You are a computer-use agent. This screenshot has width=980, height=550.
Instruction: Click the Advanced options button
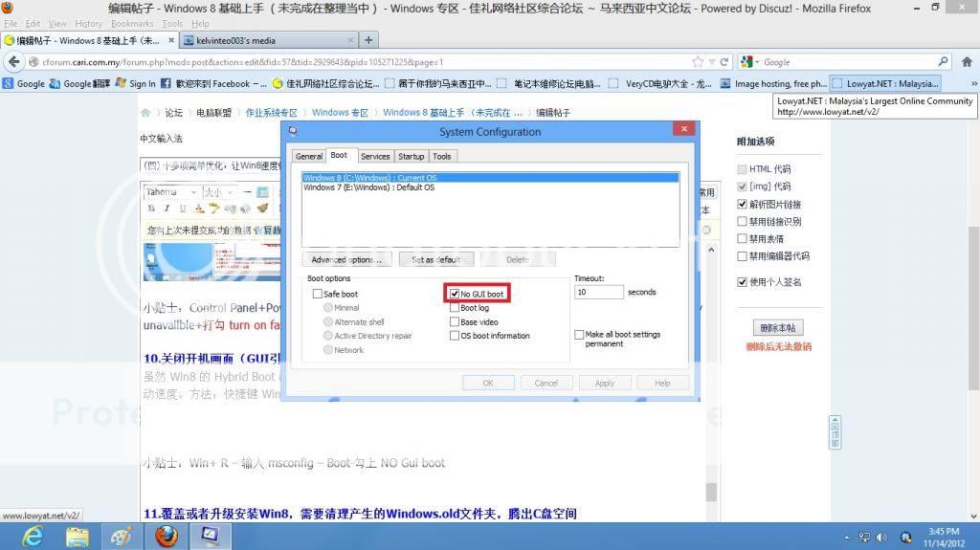(x=346, y=259)
